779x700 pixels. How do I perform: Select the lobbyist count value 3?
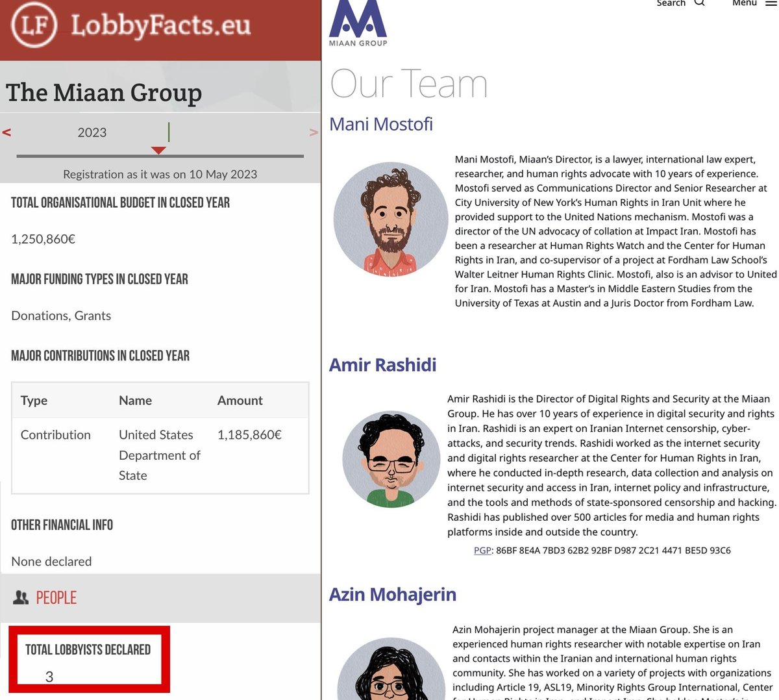tap(49, 677)
